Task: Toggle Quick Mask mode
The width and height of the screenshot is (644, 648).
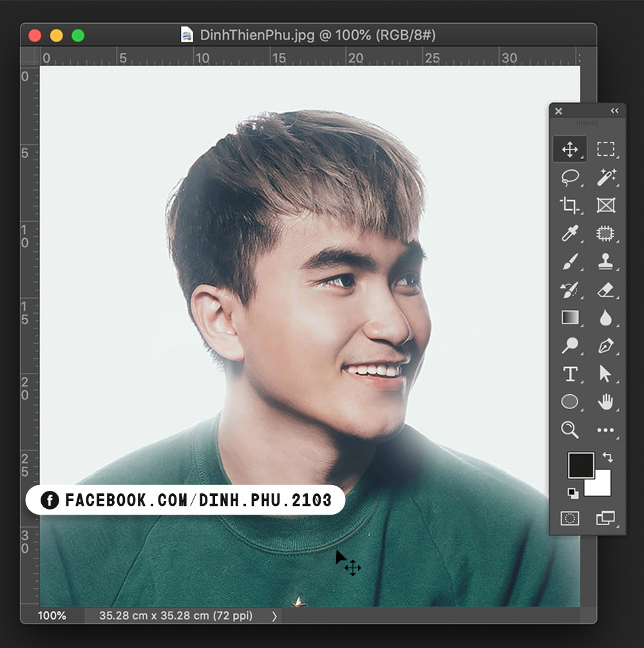Action: pyautogui.click(x=569, y=518)
